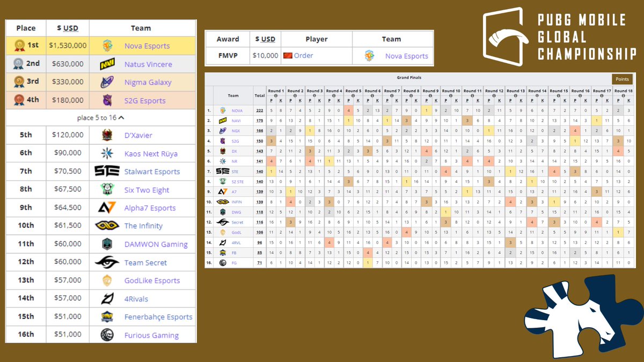The image size is (644, 362).
Task: Open The Infinity team link
Action: pyautogui.click(x=143, y=226)
